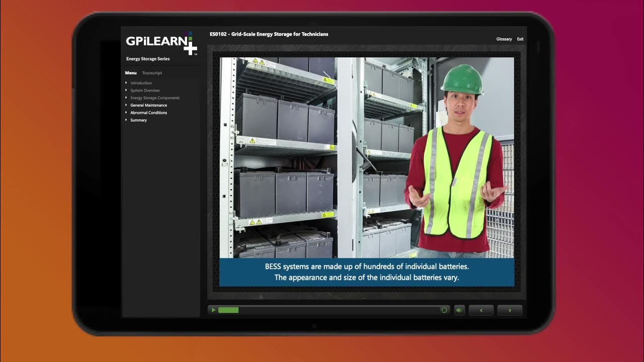Advance to next slide arrow button
The height and width of the screenshot is (362, 644).
tap(510, 310)
